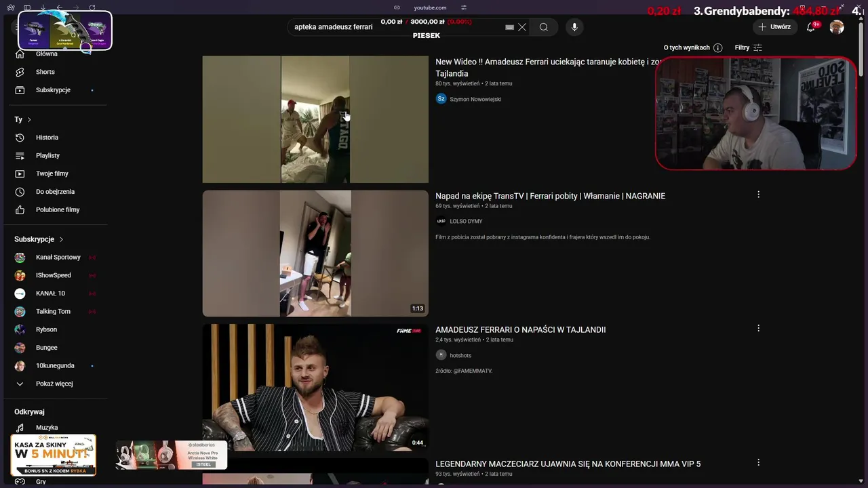The height and width of the screenshot is (488, 868).
Task: Open Szymon Nowowiejski channel link
Action: 475,99
